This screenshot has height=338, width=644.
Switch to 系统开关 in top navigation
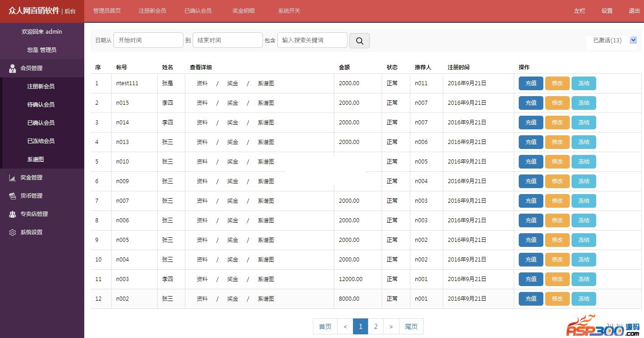pos(289,11)
